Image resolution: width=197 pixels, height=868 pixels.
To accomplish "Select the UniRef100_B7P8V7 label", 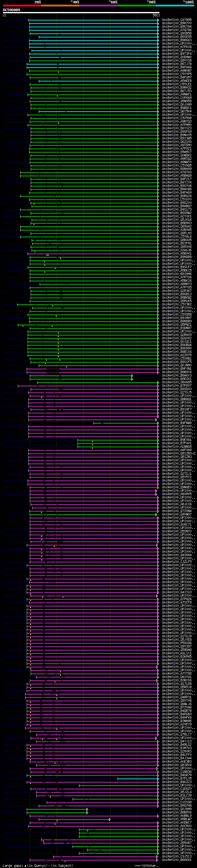I will 177,386.
